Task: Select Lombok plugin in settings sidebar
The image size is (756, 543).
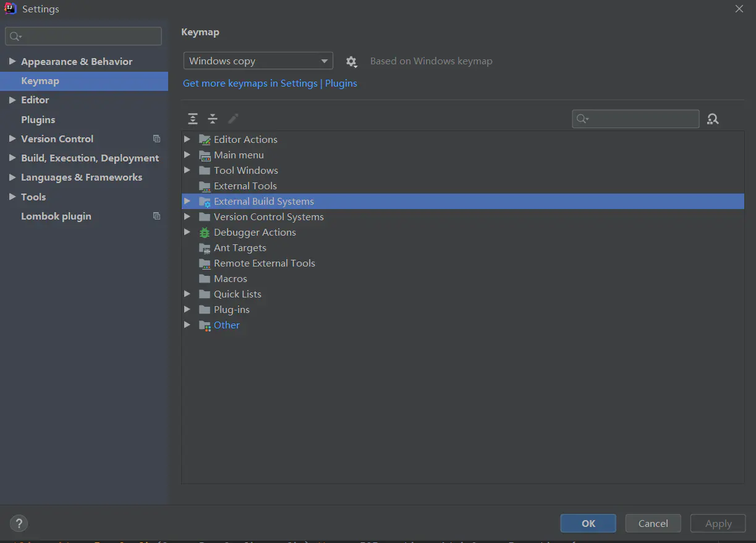Action: click(x=56, y=216)
